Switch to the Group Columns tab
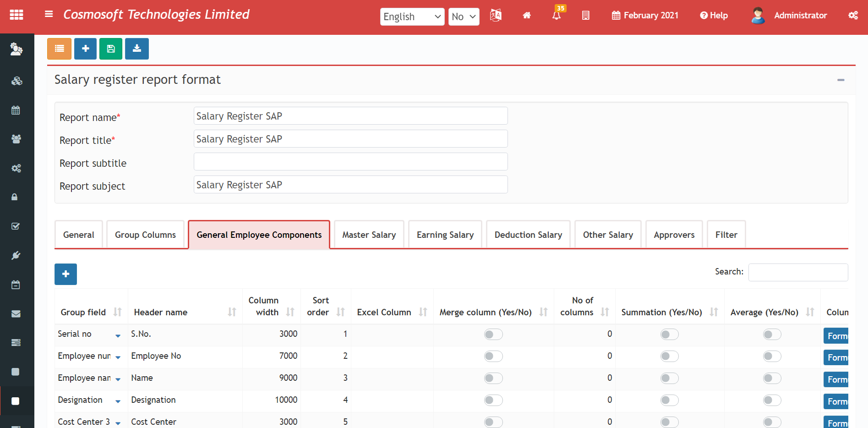868x428 pixels. click(145, 235)
